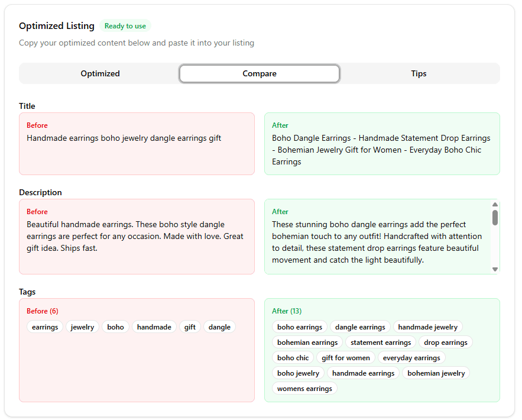
Task: Open the Tips tab
Action: [x=419, y=73]
